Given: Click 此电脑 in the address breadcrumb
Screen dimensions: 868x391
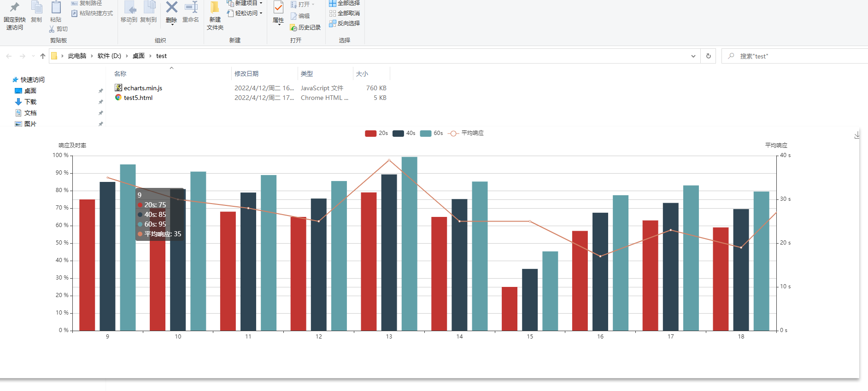Looking at the screenshot, I should point(77,56).
